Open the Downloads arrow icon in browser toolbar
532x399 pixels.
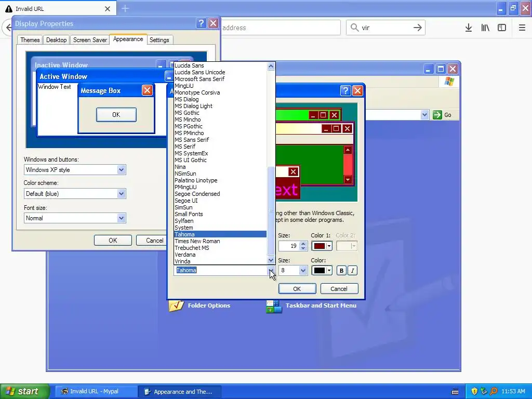click(468, 28)
